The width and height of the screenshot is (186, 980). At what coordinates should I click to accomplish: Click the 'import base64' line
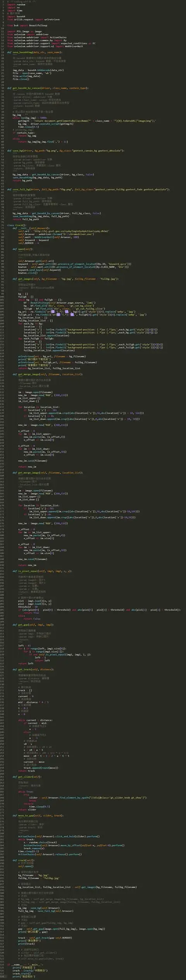pyautogui.click(x=16, y=17)
